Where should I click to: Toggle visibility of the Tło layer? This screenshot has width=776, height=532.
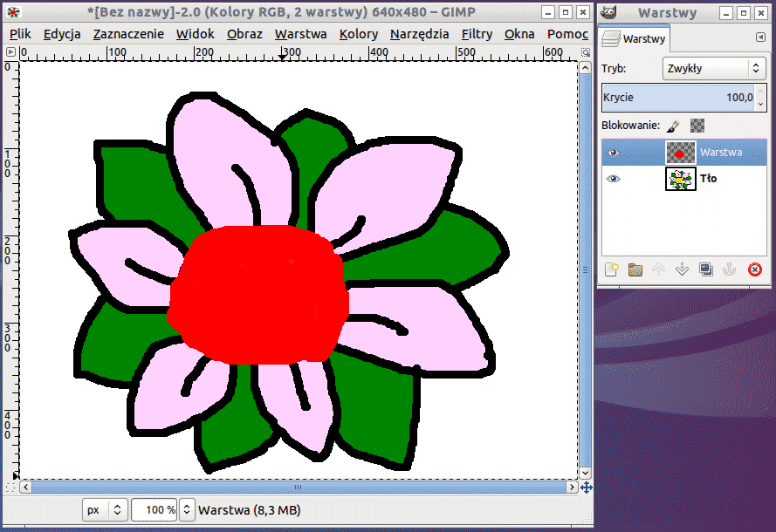pos(614,179)
